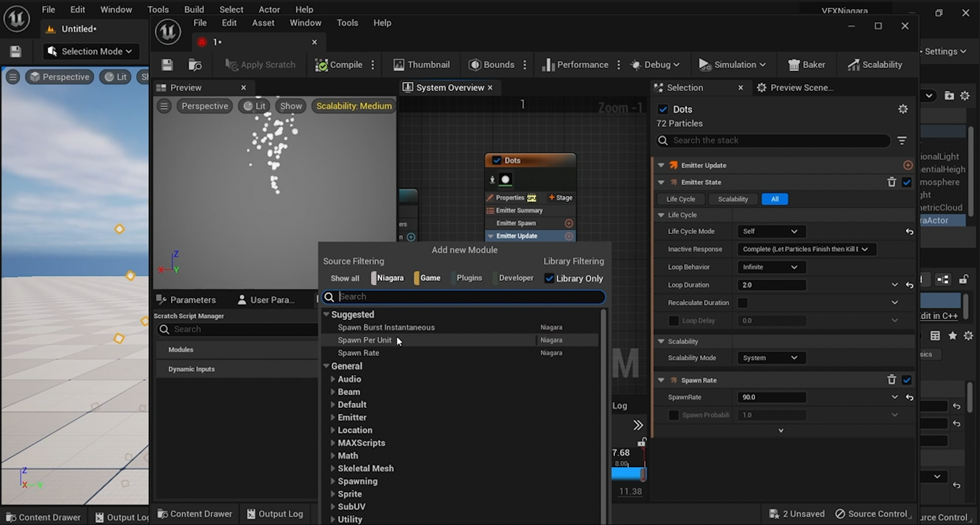Click the Bounds toolbar icon
980x525 pixels.
tap(475, 65)
